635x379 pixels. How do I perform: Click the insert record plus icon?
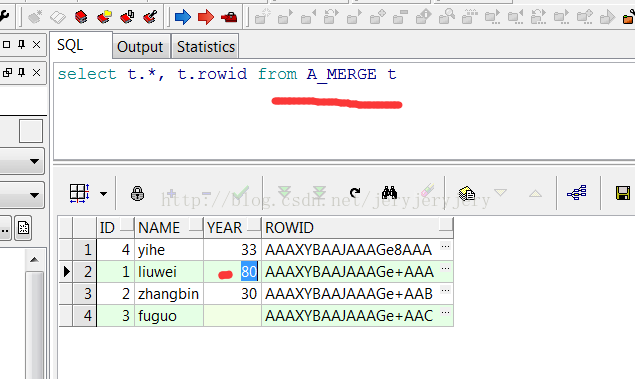pos(171,194)
